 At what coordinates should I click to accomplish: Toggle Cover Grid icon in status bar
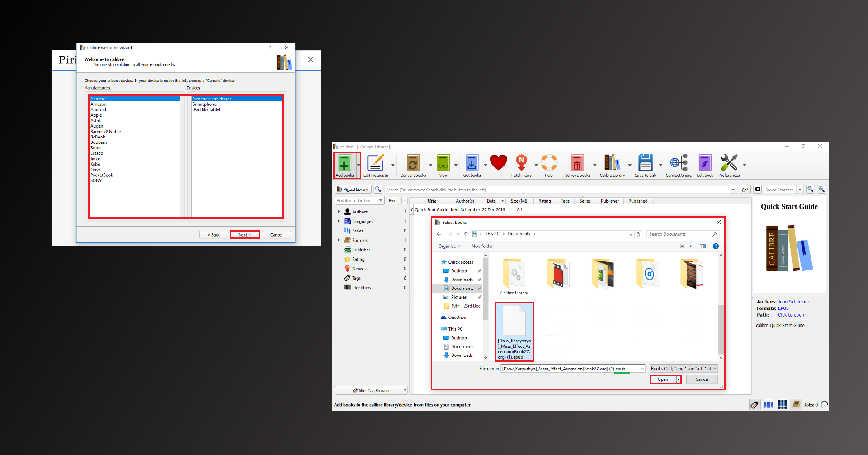(x=783, y=405)
